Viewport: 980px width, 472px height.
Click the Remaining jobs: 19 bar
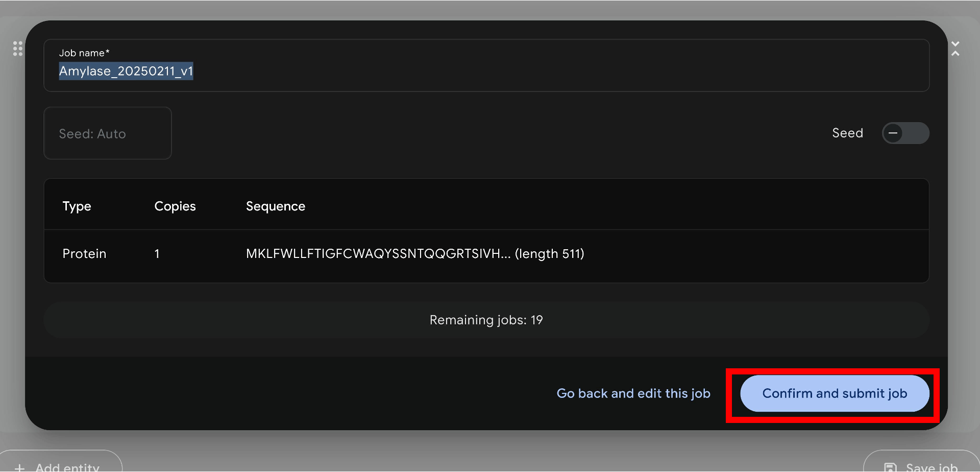click(x=486, y=320)
